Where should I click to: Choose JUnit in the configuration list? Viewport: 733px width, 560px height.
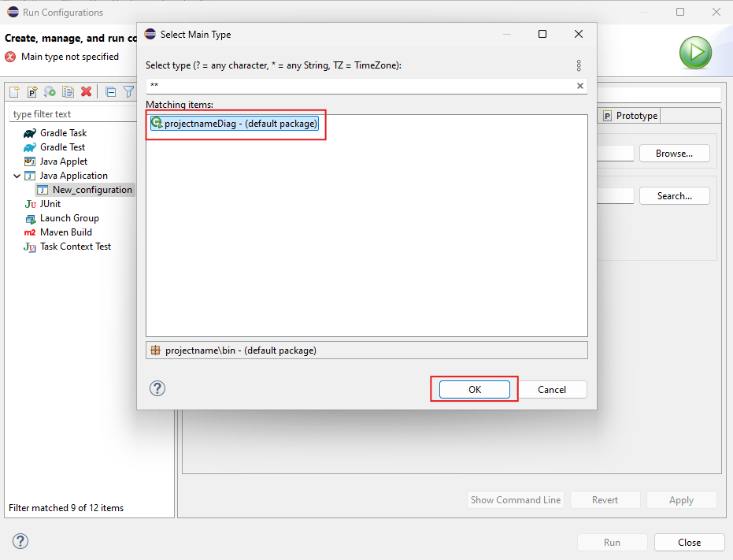(50, 204)
